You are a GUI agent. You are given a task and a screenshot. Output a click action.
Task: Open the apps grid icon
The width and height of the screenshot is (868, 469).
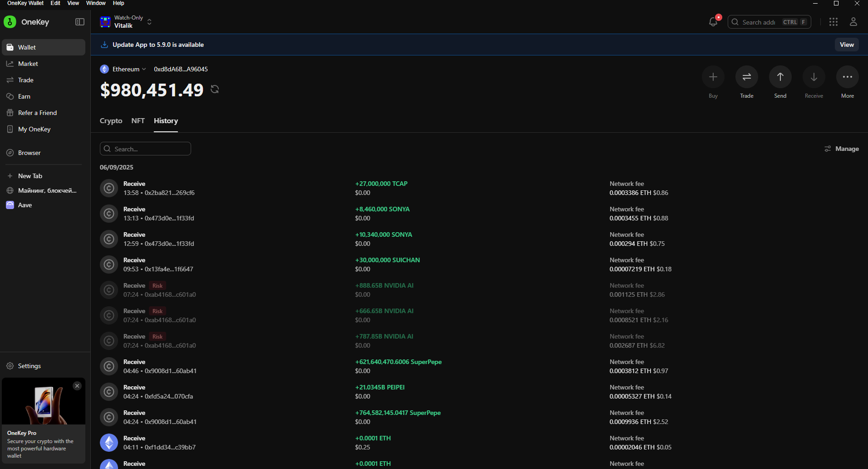833,22
